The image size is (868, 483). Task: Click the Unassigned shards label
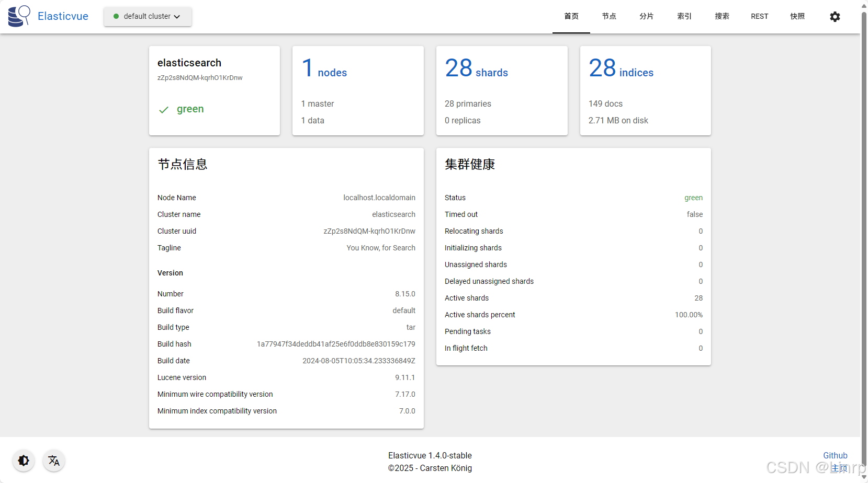(476, 264)
